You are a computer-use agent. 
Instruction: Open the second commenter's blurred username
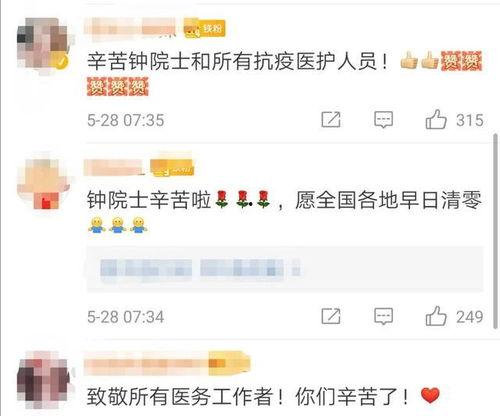point(115,167)
